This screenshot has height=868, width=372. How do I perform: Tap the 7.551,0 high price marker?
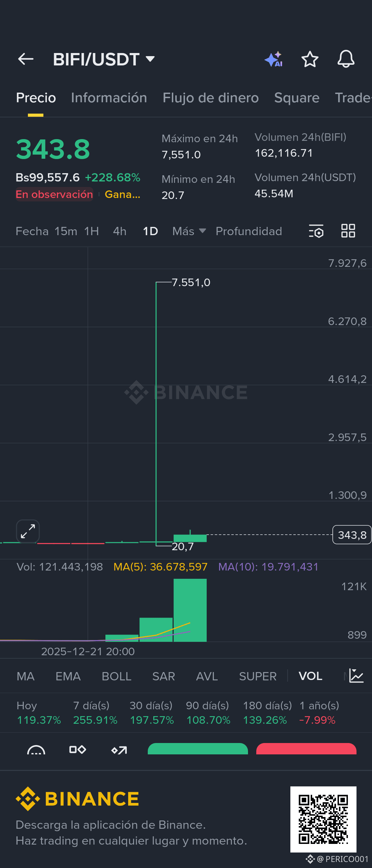click(191, 282)
